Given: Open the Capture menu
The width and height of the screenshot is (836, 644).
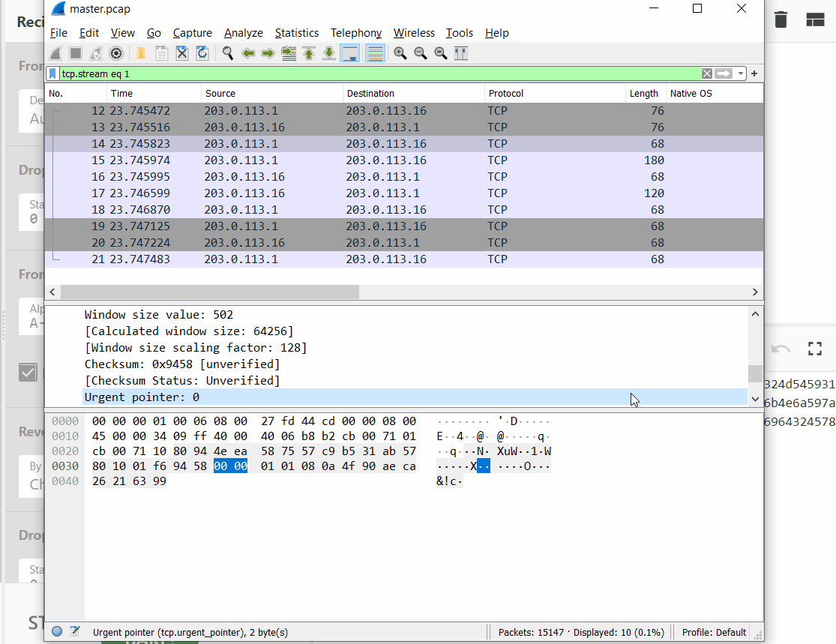Looking at the screenshot, I should pos(193,33).
